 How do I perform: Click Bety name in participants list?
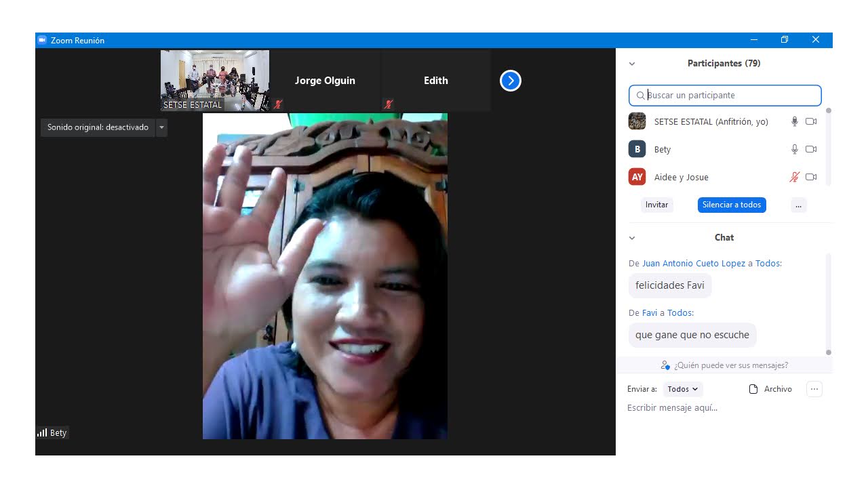coord(663,149)
